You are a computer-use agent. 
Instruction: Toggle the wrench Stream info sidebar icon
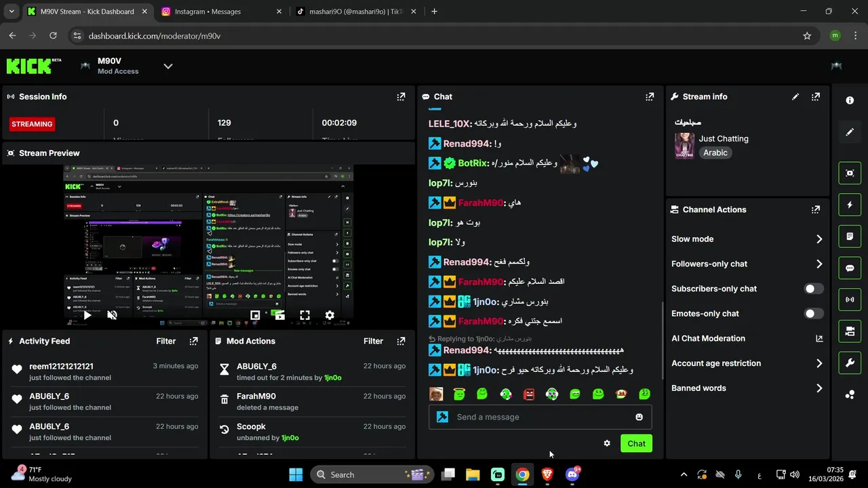point(850,363)
